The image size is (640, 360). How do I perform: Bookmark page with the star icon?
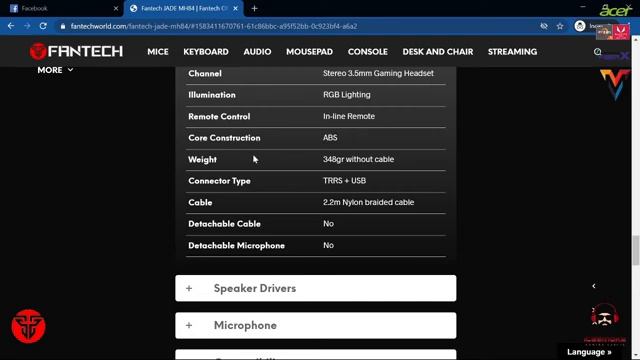pyautogui.click(x=560, y=26)
